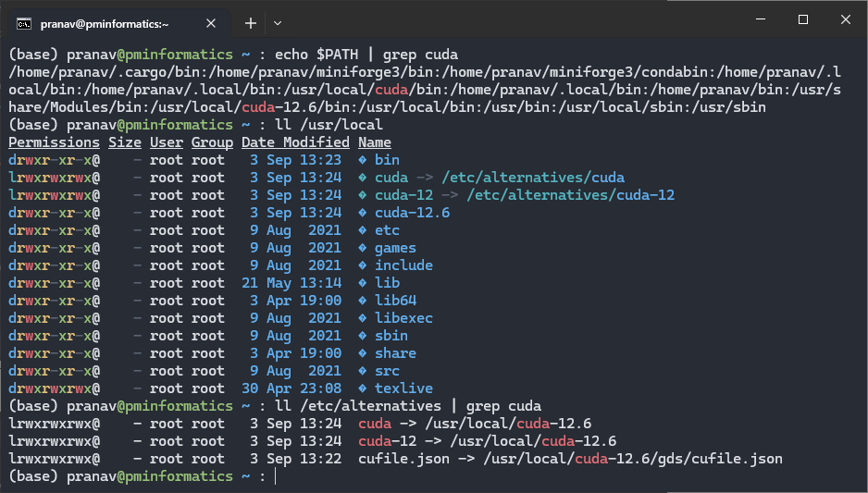The image size is (868, 493).
Task: Click the terminal icon in the tab
Action: [24, 24]
